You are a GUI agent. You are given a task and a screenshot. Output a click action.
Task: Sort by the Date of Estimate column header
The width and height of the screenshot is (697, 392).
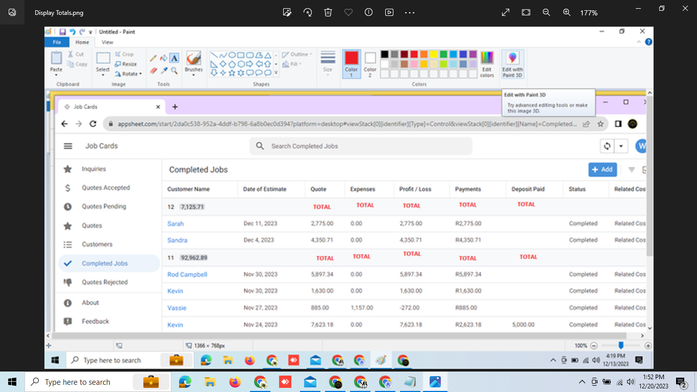click(264, 189)
